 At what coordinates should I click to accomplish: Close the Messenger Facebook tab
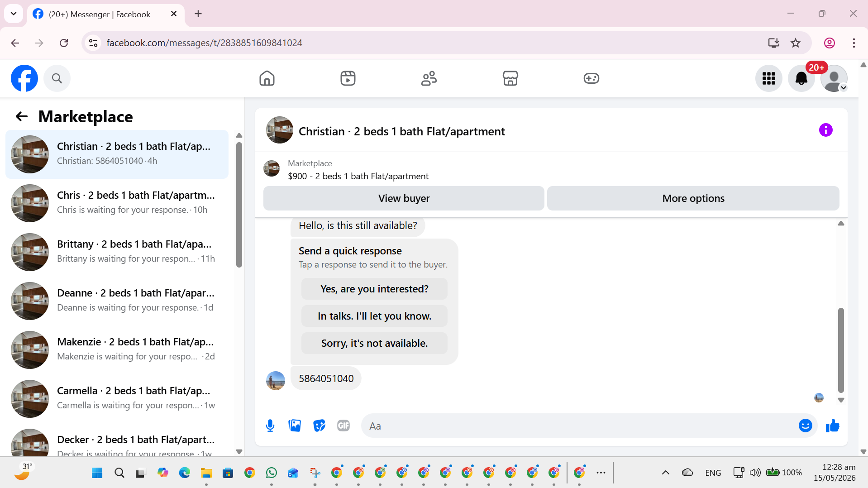click(x=174, y=14)
